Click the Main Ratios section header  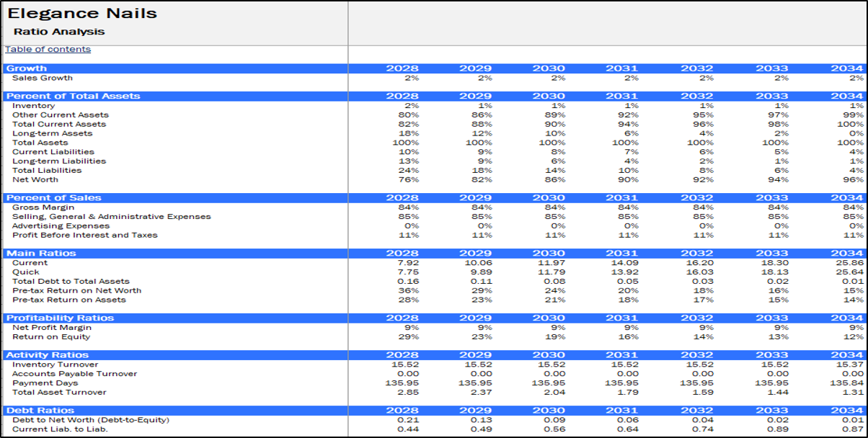tap(41, 253)
